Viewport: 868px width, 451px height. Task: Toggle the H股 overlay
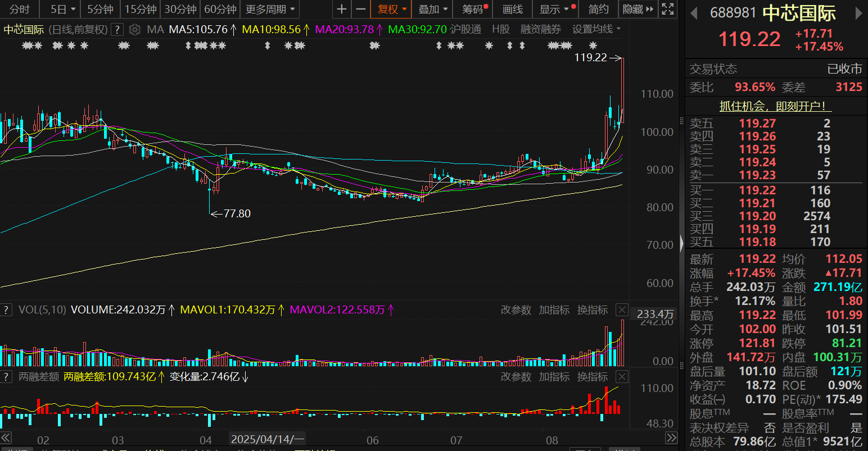coord(500,29)
